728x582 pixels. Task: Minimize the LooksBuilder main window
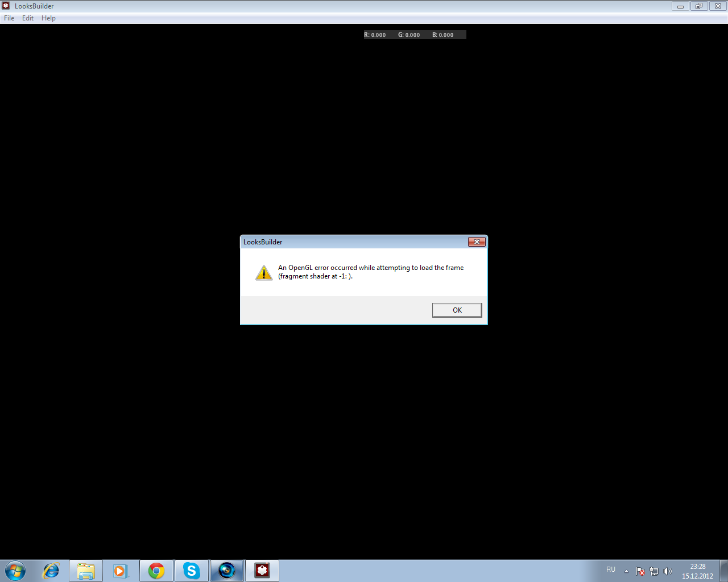point(680,6)
